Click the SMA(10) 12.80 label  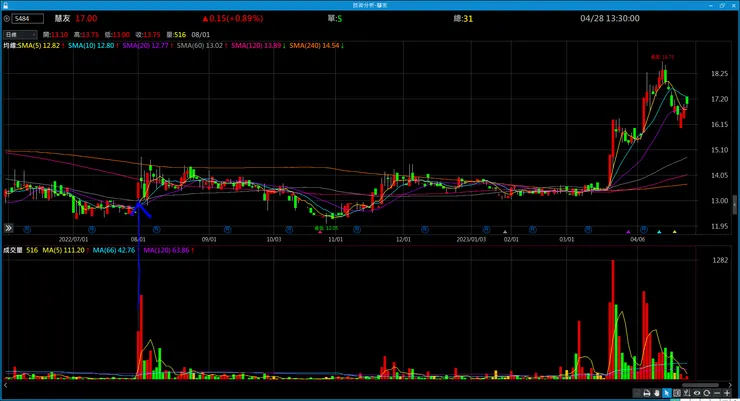pos(93,46)
